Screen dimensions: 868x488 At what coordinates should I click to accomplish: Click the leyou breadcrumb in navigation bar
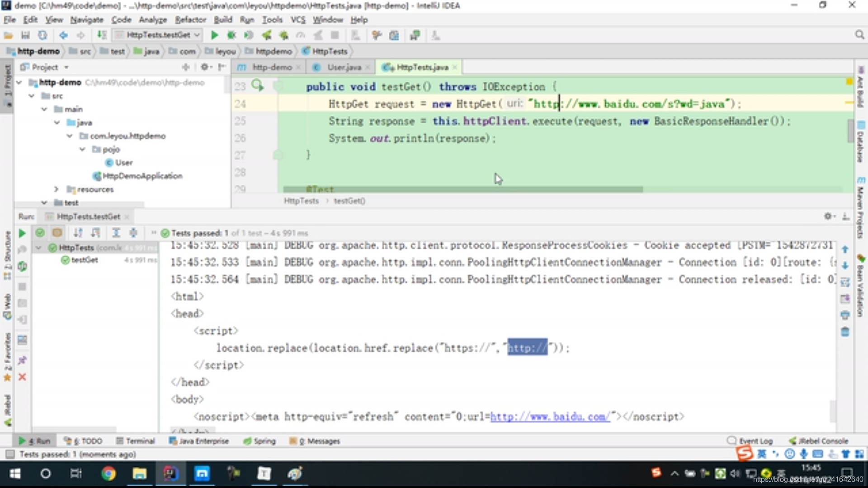pyautogui.click(x=221, y=51)
